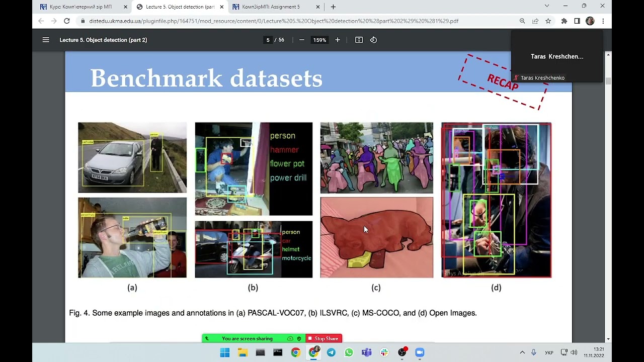This screenshot has width=644, height=362.
Task: Edit the PDF page number field
Action: (268, 40)
